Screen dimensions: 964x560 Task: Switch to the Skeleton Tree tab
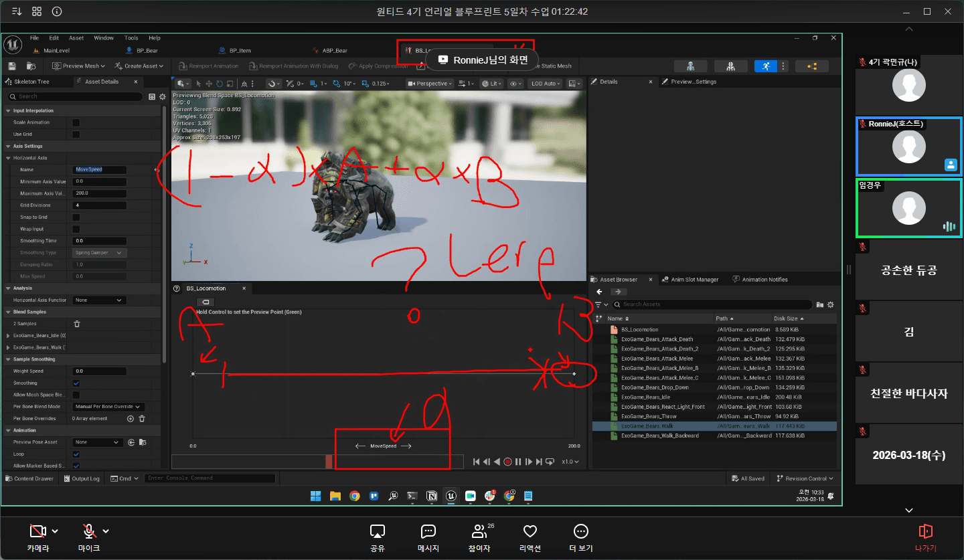tap(31, 82)
